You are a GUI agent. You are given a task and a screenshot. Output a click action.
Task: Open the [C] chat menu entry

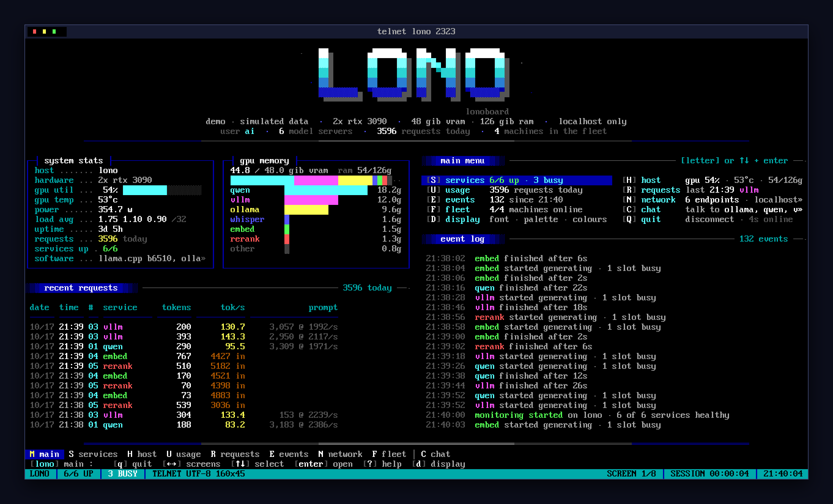tap(713, 209)
